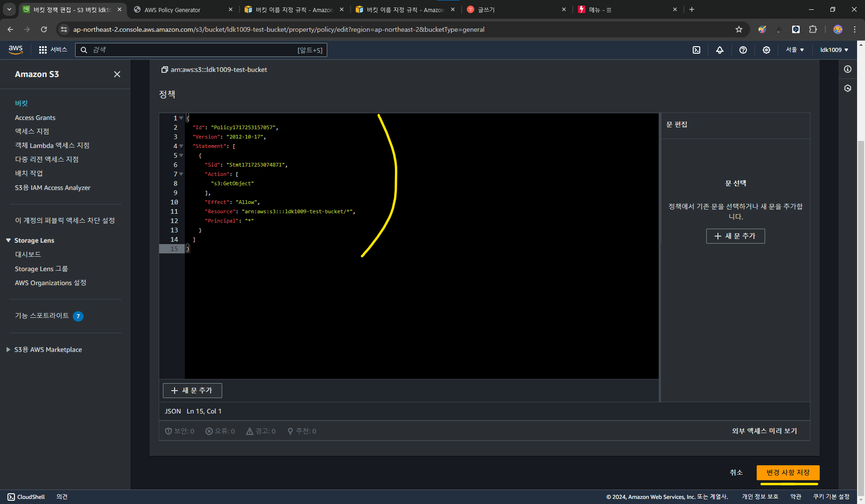This screenshot has width=865, height=504.
Task: Fold the Action array at line 7
Action: point(181,174)
